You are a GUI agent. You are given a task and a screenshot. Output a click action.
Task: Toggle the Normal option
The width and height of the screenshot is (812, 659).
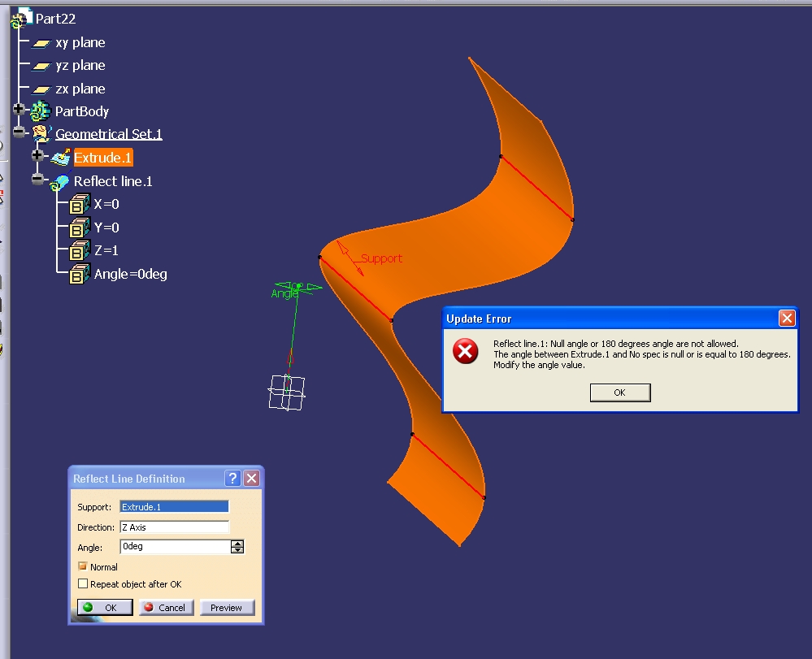coord(83,566)
